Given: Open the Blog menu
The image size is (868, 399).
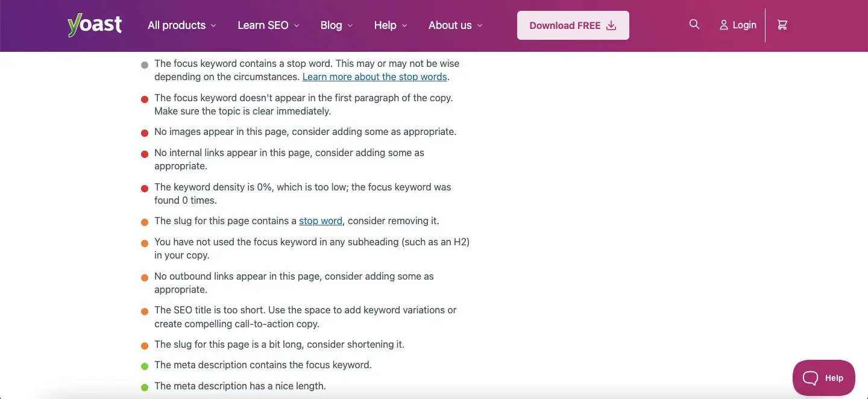Looking at the screenshot, I should (337, 25).
